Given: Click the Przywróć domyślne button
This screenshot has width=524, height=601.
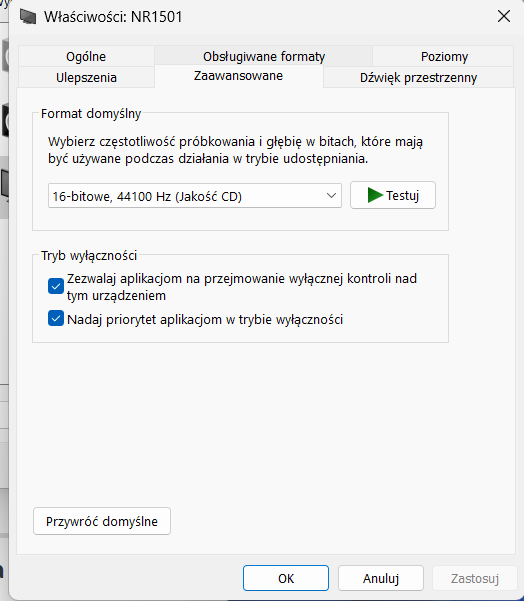Looking at the screenshot, I should [102, 521].
